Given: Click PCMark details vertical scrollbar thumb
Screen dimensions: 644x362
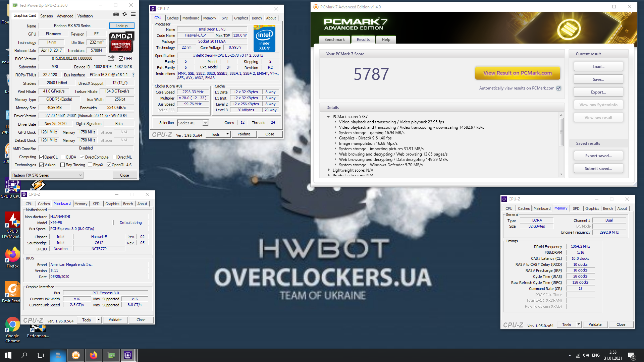Looking at the screenshot, I should pyautogui.click(x=561, y=132).
